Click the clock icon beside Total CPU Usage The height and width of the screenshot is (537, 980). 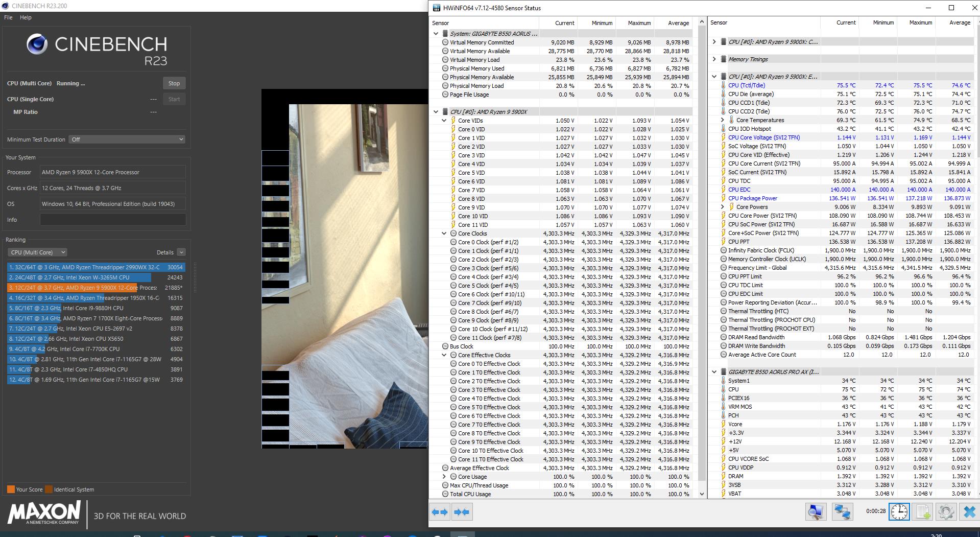pyautogui.click(x=445, y=494)
